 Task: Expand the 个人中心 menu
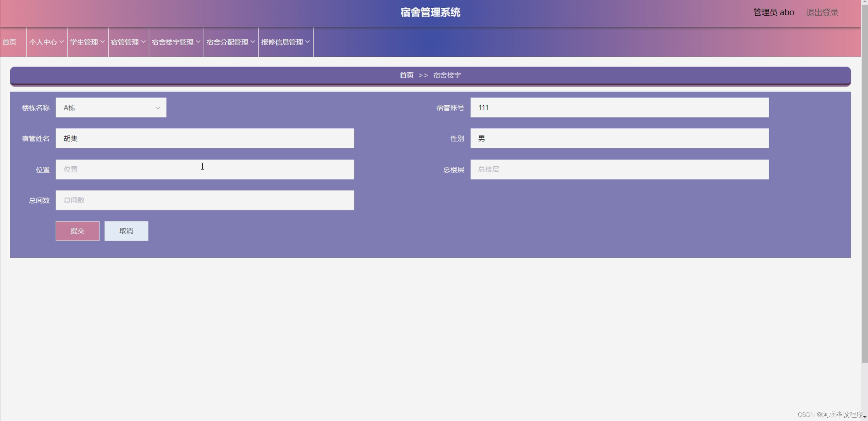pos(46,42)
